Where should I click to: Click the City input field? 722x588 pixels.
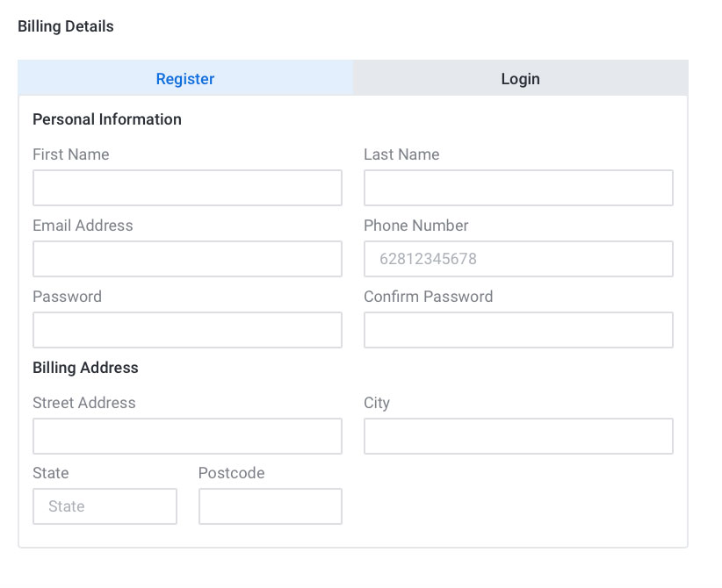[517, 435]
